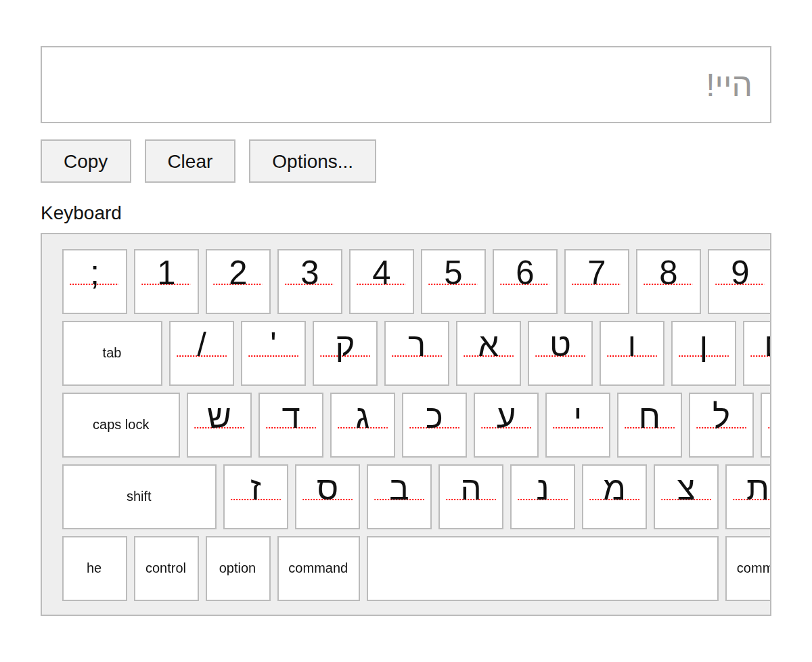Tap the space bar key

pos(543,569)
